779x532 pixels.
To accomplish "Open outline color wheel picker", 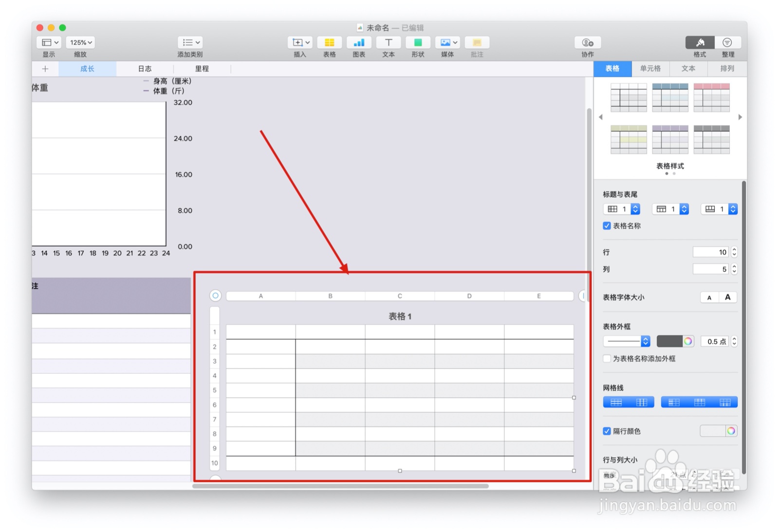I will [688, 341].
